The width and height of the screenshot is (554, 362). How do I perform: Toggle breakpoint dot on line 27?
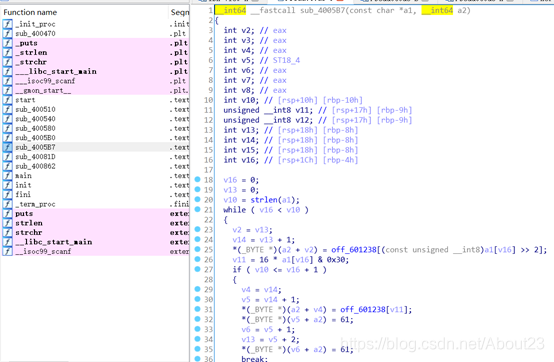[x=198, y=269]
